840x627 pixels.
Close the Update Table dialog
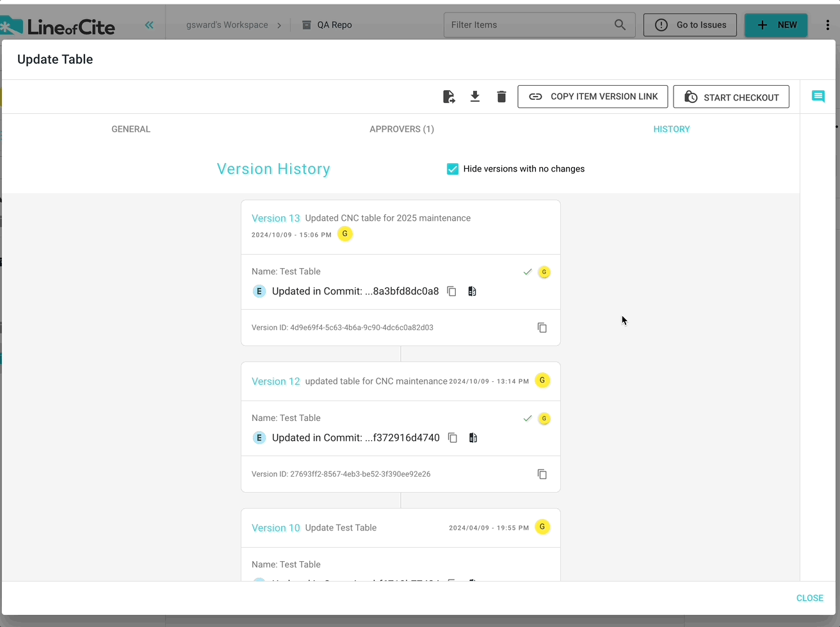click(x=809, y=598)
